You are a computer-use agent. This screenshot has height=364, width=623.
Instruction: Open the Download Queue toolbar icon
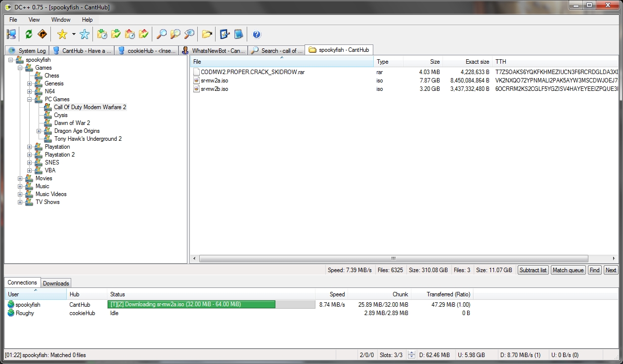102,34
